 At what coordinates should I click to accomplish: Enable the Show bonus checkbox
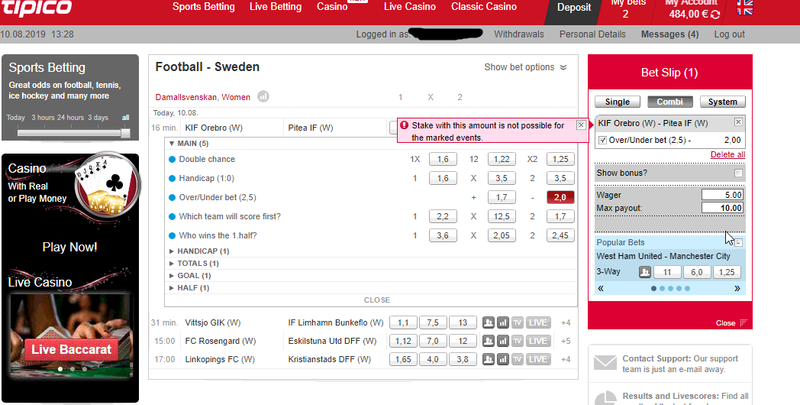click(x=738, y=173)
